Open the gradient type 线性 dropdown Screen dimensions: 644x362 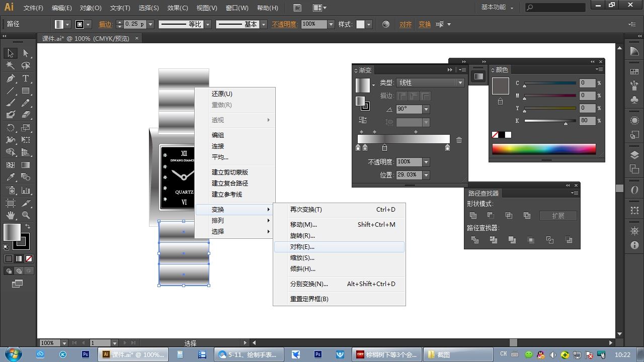459,82
